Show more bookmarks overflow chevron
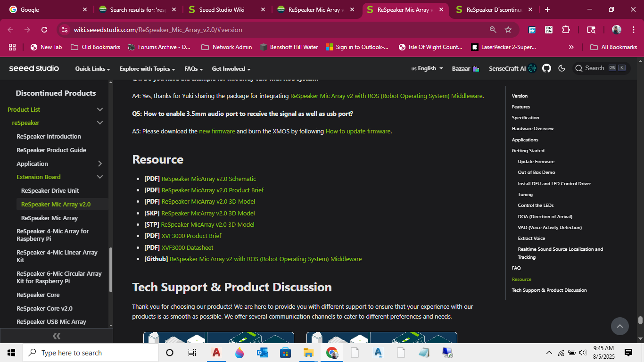The image size is (644, 362). tap(571, 47)
